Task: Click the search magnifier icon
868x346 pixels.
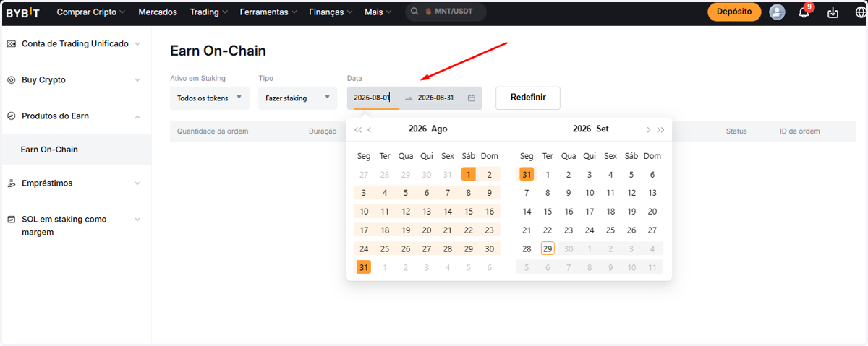Action: 414,12
